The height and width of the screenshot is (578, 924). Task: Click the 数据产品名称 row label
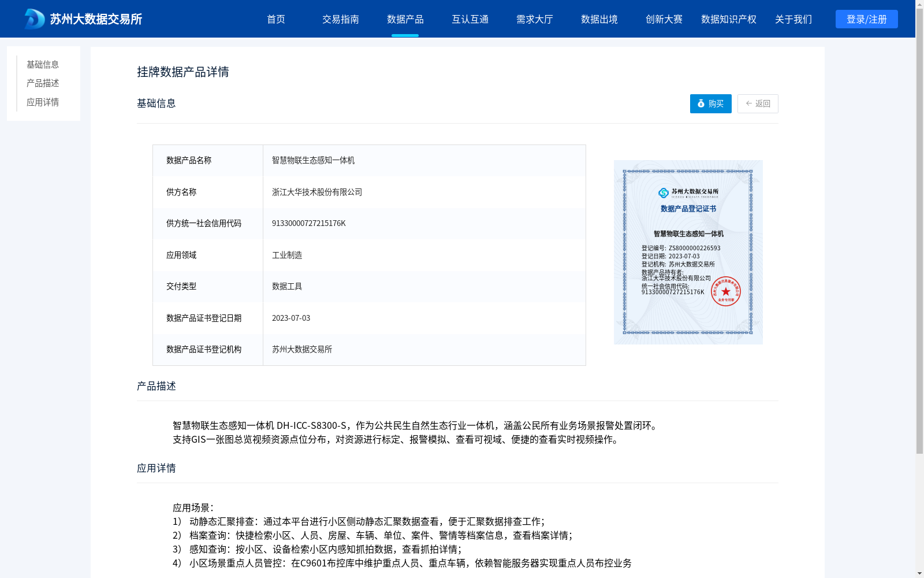[189, 160]
